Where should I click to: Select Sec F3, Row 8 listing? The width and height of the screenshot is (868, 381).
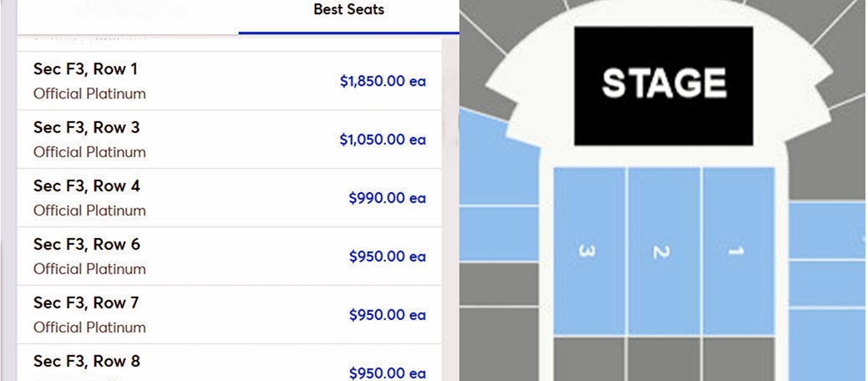click(229, 363)
